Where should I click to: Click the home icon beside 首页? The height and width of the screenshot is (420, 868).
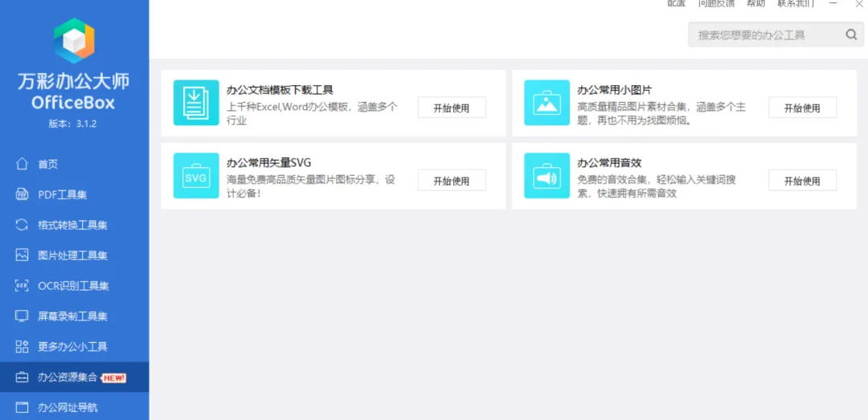tap(22, 165)
